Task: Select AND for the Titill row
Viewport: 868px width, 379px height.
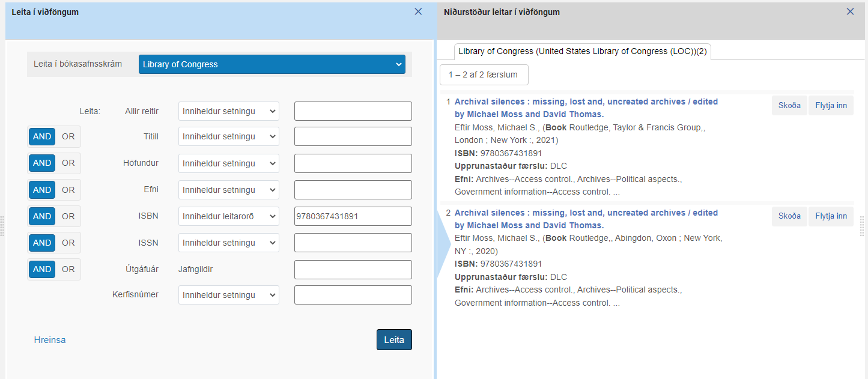Action: [x=42, y=136]
